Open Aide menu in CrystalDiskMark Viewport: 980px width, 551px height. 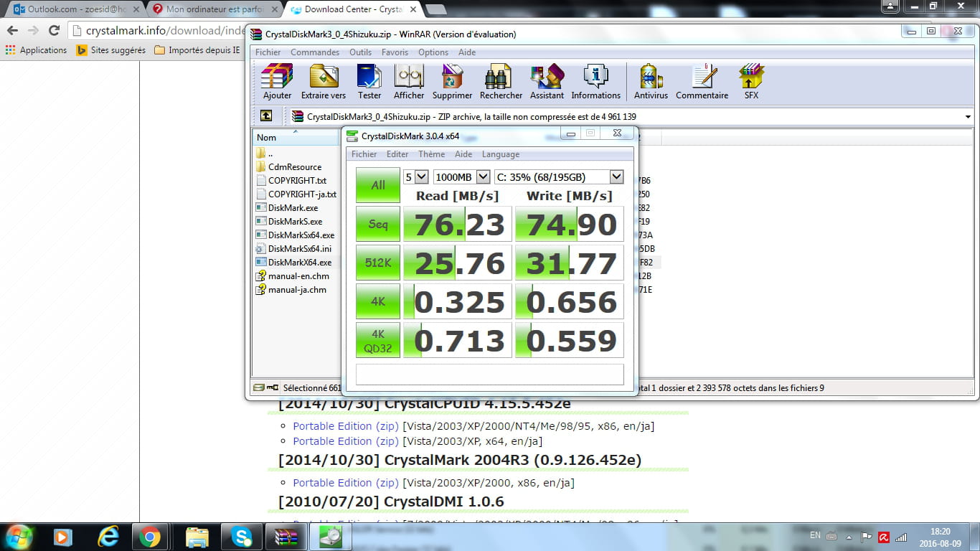click(x=463, y=154)
